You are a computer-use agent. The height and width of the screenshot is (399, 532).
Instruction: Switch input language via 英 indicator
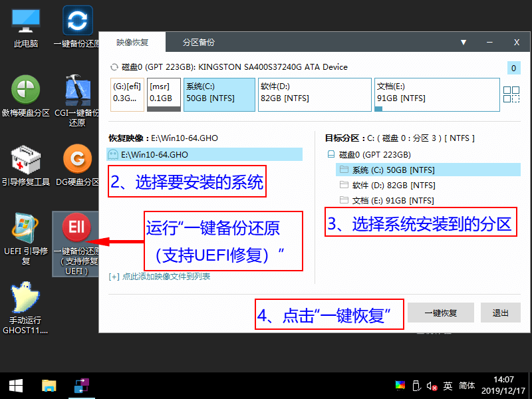point(448,386)
